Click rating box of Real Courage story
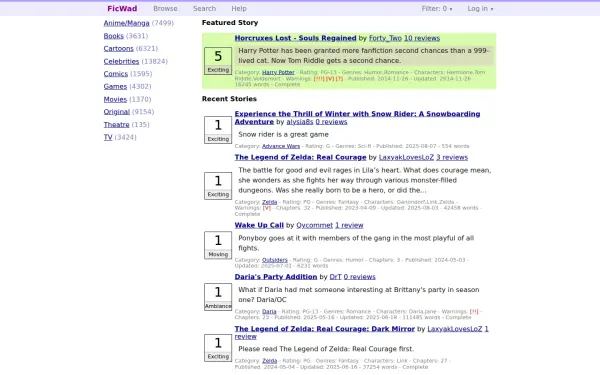The image size is (600, 375). pos(218,186)
